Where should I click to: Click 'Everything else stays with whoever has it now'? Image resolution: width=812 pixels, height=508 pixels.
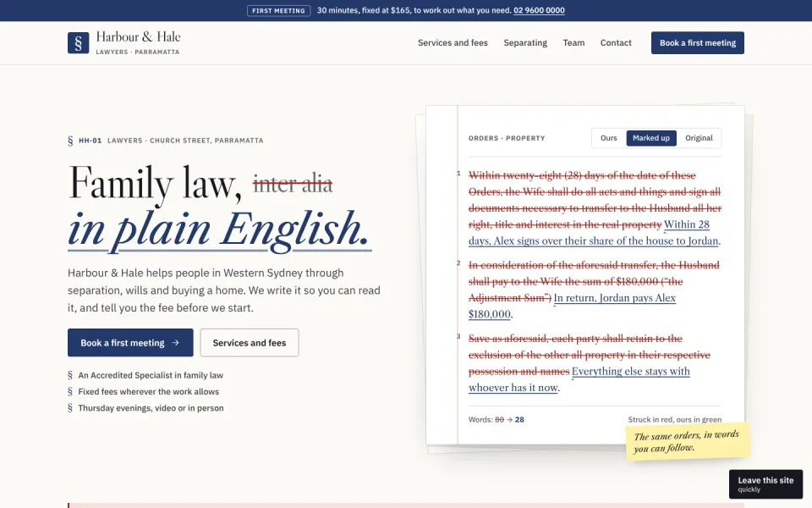point(579,379)
